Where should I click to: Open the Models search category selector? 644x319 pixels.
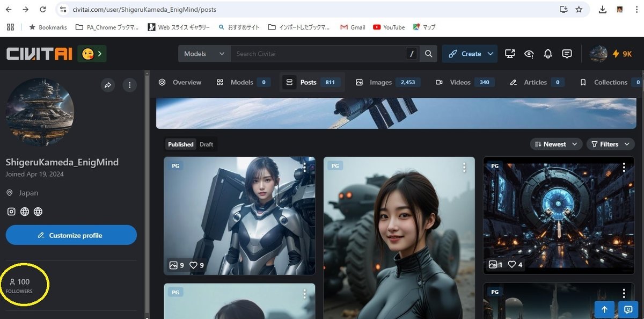pos(204,54)
